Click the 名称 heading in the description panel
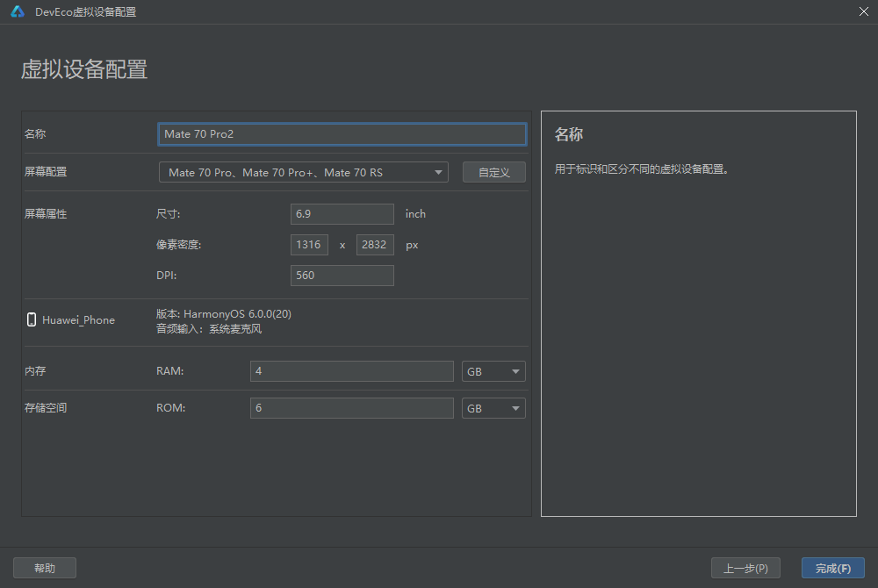The width and height of the screenshot is (878, 588). pos(568,134)
